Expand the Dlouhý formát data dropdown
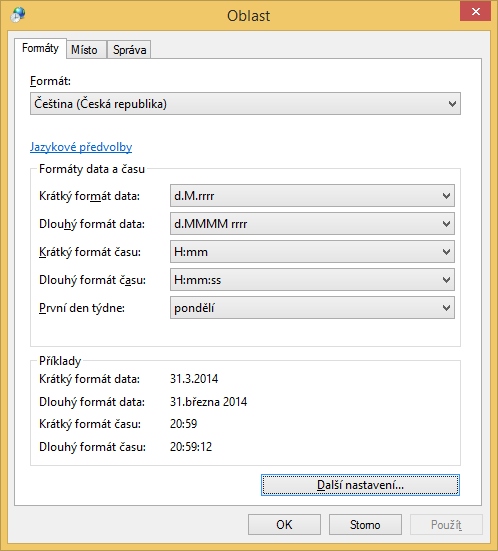The width and height of the screenshot is (498, 551). 312,223
